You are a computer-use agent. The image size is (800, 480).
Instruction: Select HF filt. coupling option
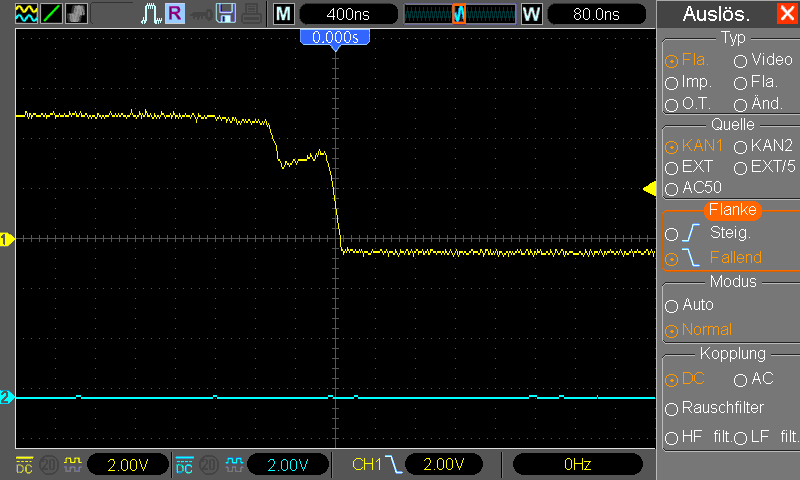tap(698, 437)
